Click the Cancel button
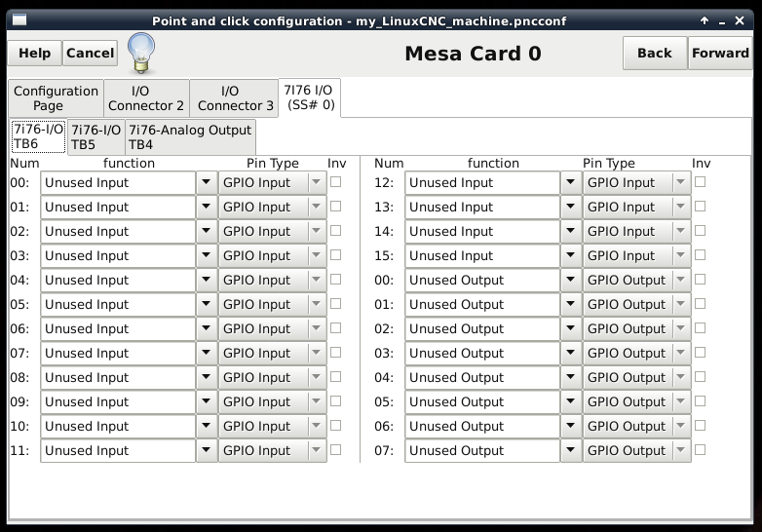The image size is (762, 532). pyautogui.click(x=90, y=53)
